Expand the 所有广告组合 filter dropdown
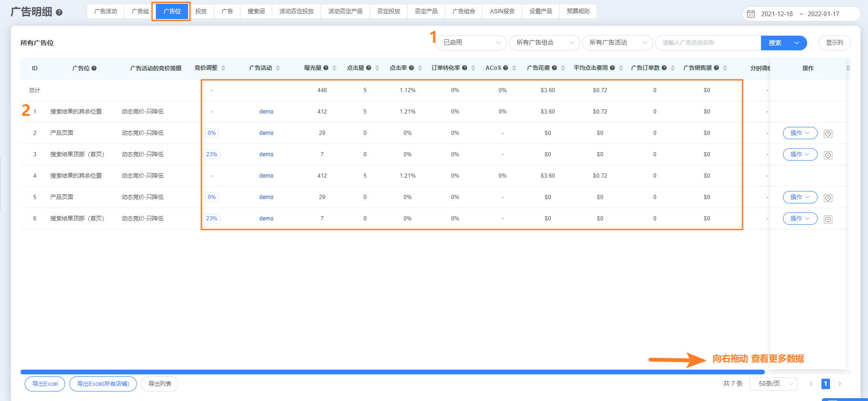This screenshot has width=868, height=401. coord(544,43)
